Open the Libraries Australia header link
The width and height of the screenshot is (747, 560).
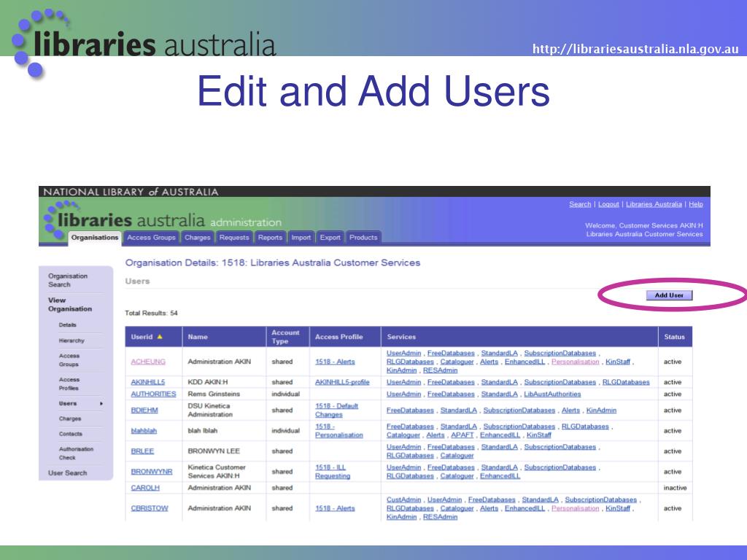pyautogui.click(x=654, y=204)
